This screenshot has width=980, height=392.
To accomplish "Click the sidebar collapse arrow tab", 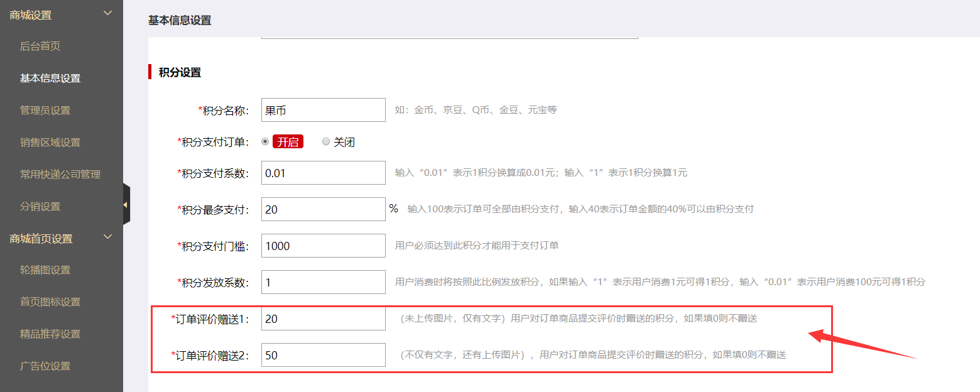I will 126,204.
